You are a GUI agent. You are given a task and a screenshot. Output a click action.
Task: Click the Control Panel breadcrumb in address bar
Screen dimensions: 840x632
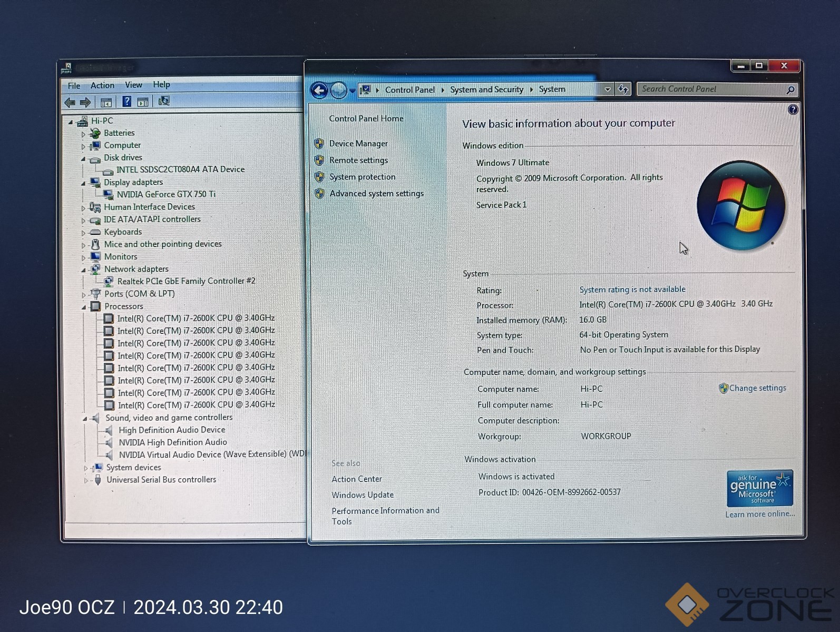(410, 90)
